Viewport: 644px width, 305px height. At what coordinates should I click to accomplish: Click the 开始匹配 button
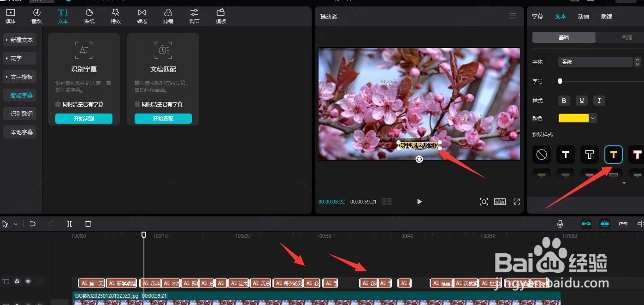[163, 118]
